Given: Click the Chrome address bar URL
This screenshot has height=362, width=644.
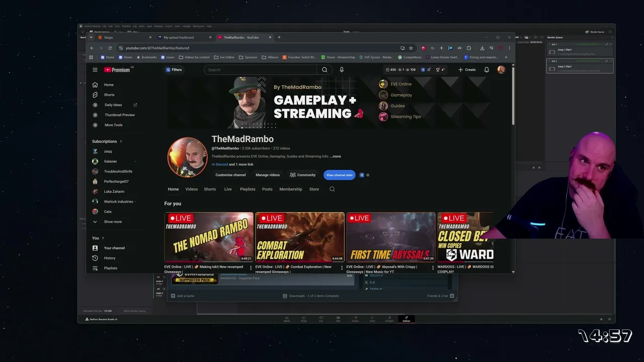Looking at the screenshot, I should click(x=157, y=48).
